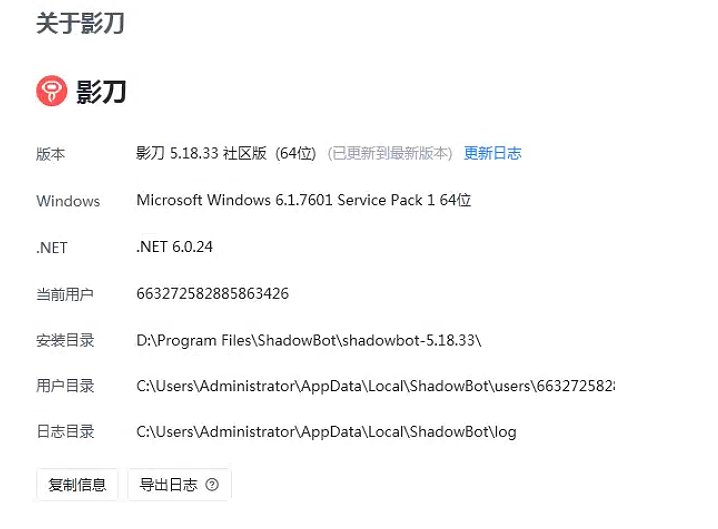This screenshot has height=529, width=718.
Task: Click the .NET 6.0.24 value text
Action: 175,247
